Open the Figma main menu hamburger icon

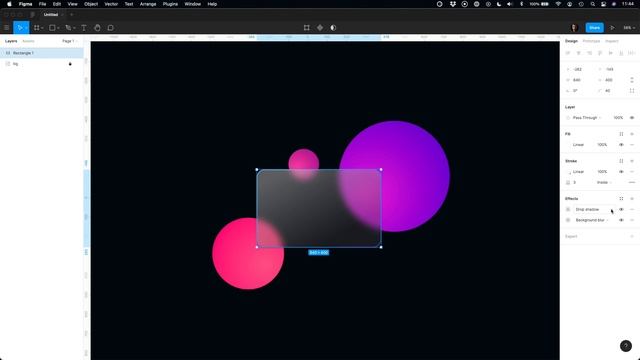pos(7,28)
